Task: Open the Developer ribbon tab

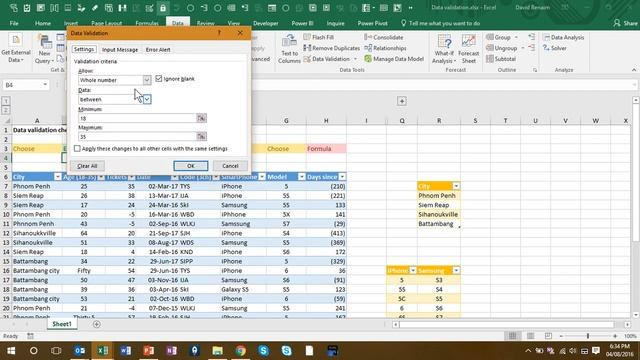Action: click(266, 23)
